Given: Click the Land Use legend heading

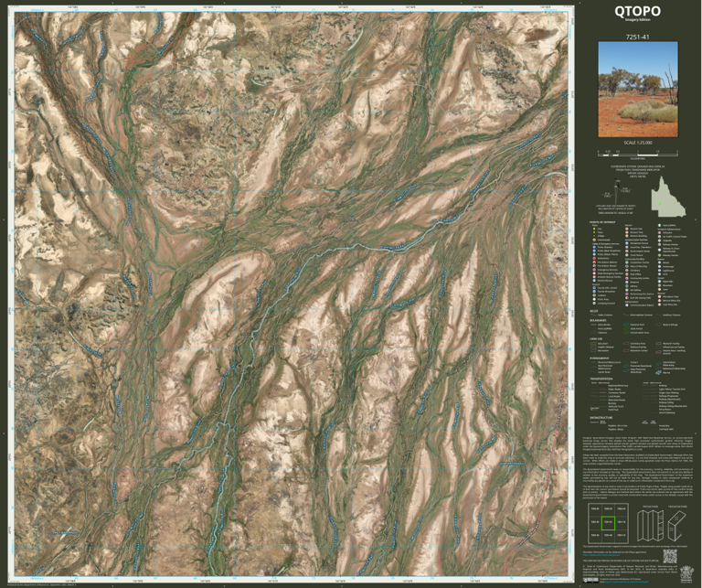Looking at the screenshot, I should [x=596, y=339].
